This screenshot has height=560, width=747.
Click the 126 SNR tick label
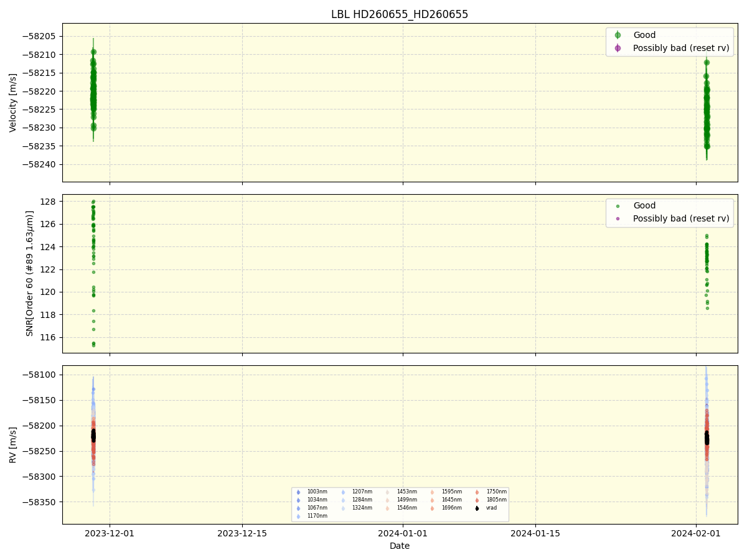(x=49, y=224)
